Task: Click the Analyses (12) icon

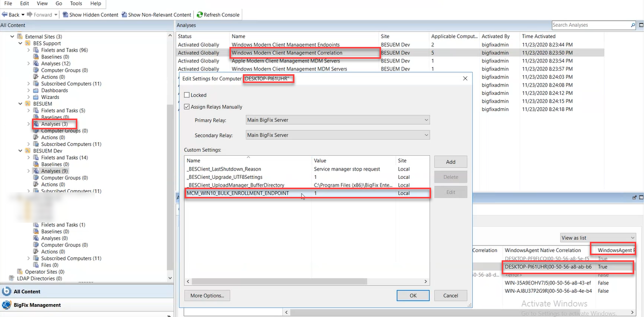Action: pyautogui.click(x=36, y=63)
